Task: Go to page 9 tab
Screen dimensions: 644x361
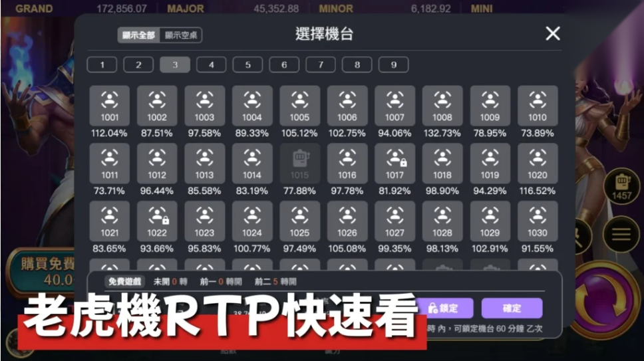Action: [x=393, y=65]
